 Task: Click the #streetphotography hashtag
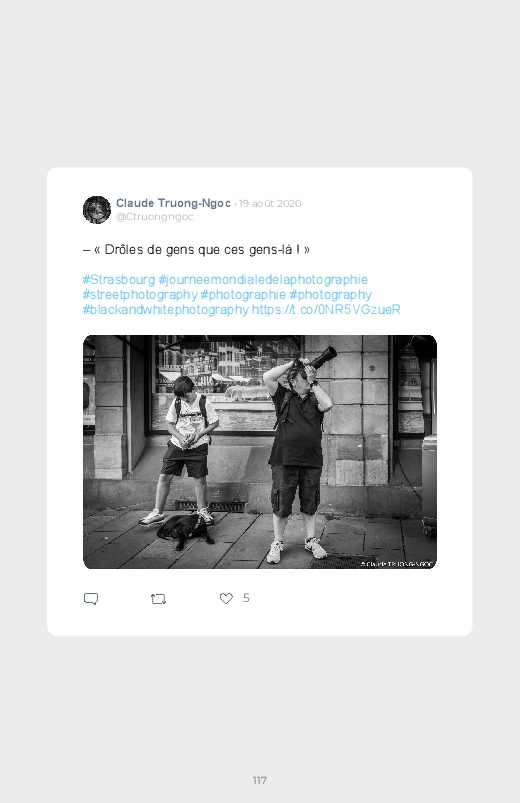pos(140,294)
